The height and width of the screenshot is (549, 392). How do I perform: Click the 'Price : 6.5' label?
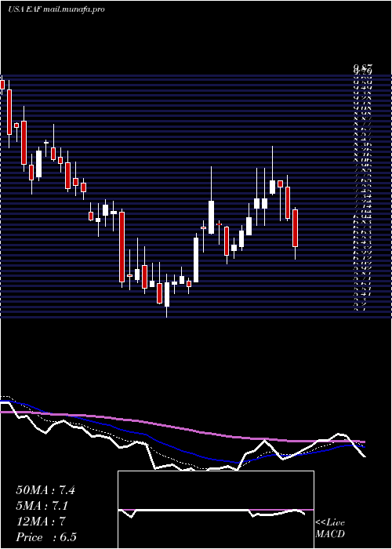(x=46, y=537)
